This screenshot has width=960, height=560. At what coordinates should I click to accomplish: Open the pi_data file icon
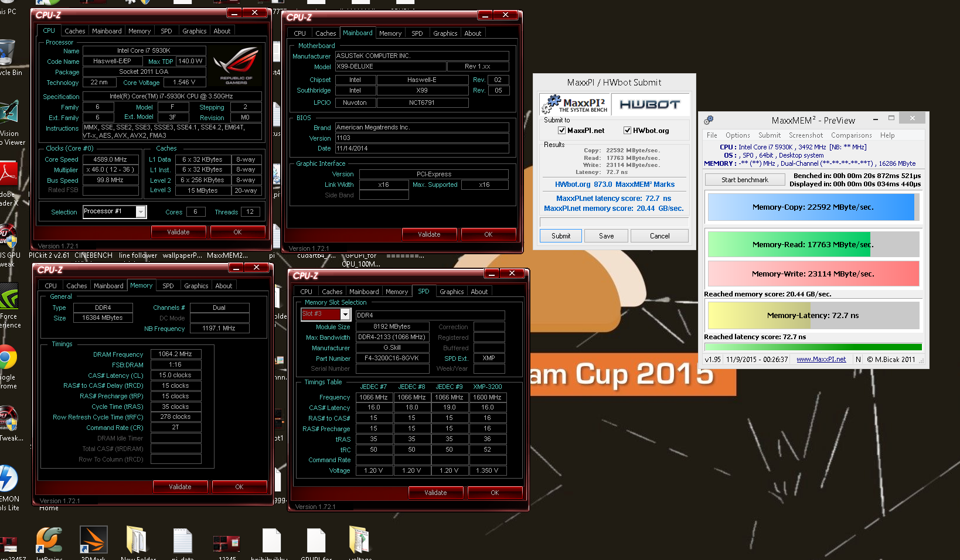183,540
